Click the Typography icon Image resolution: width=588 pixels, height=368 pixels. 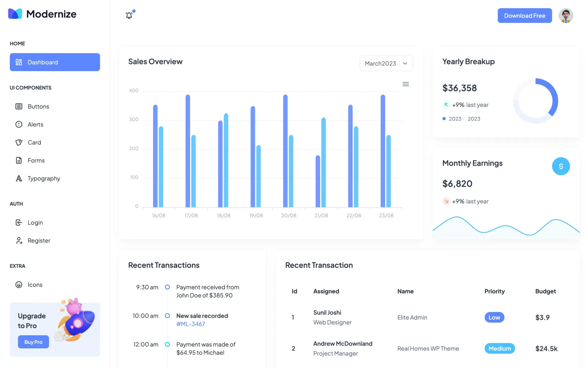19,178
